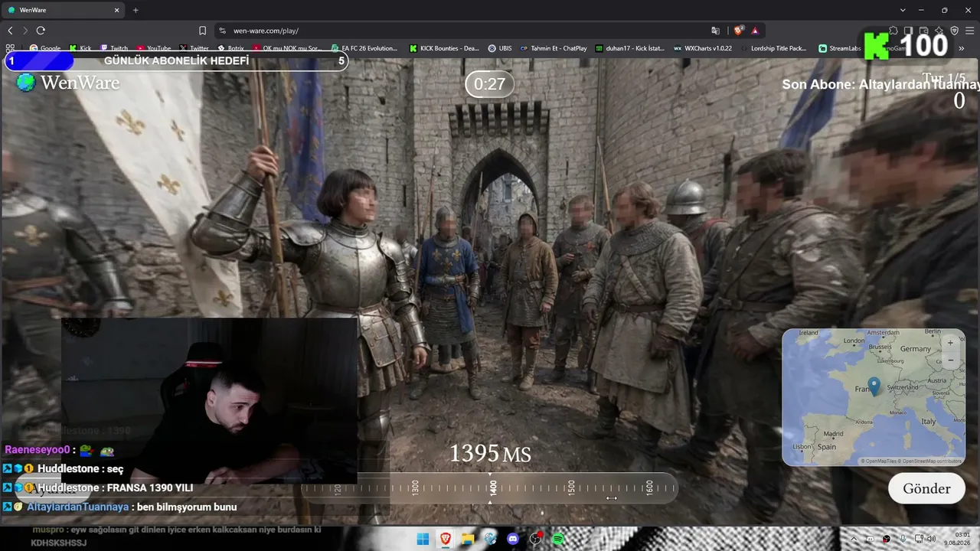This screenshot has height=551, width=980.
Task: Click username AltaylardanTuannaya in chat
Action: click(78, 507)
